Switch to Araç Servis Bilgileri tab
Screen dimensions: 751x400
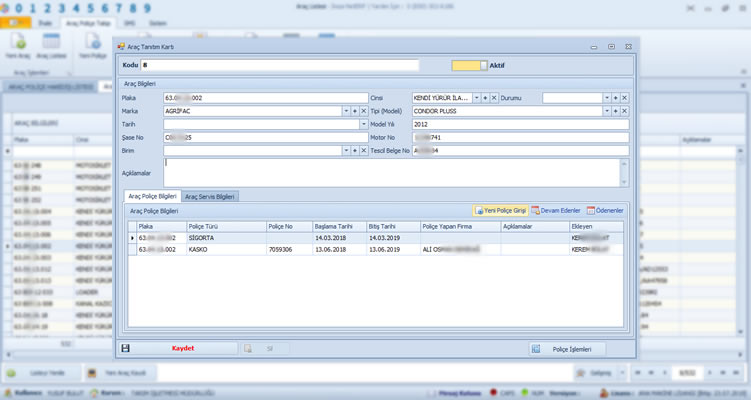[210, 196]
